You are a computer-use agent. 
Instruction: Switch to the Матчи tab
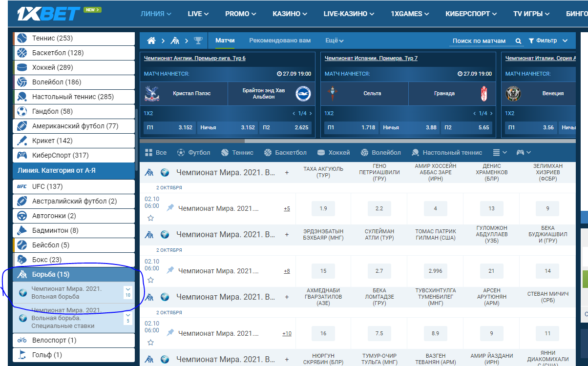click(225, 41)
